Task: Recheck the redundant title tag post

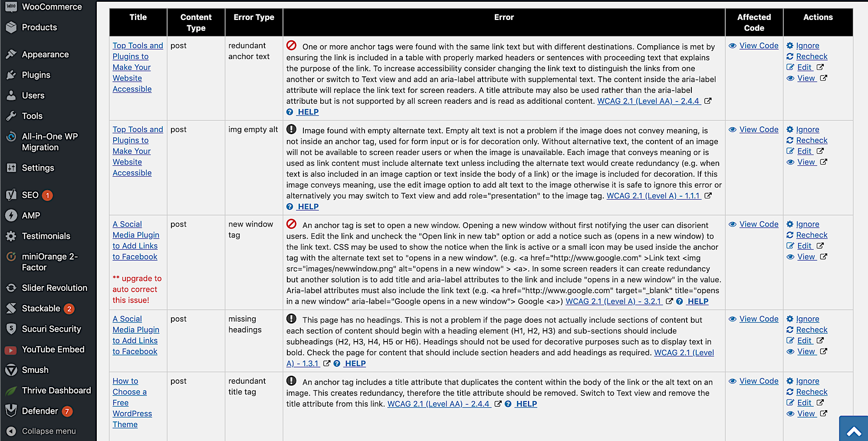Action: click(x=812, y=392)
